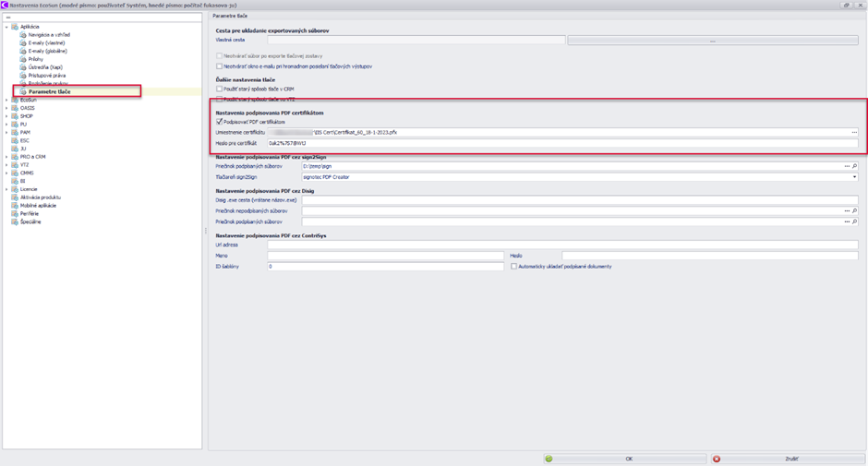Open the Tlačiareň sign2Sign dropdown

854,177
